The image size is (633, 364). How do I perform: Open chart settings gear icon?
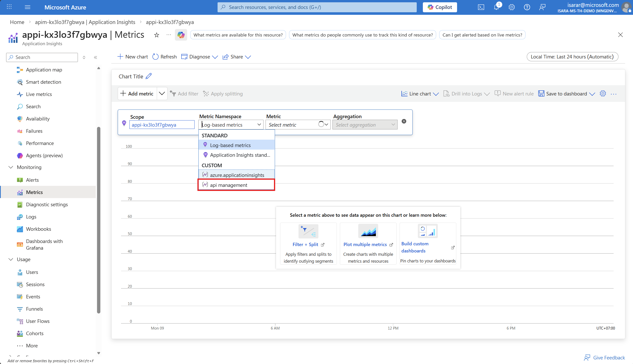point(603,94)
